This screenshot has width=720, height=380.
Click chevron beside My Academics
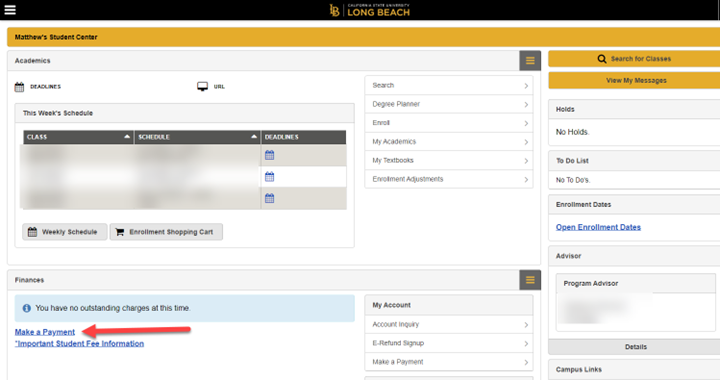pyautogui.click(x=526, y=142)
